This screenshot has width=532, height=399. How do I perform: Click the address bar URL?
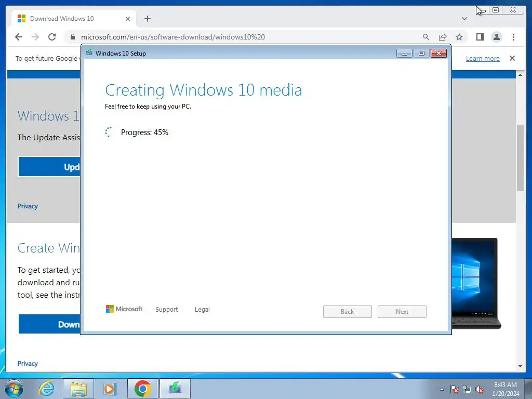click(172, 37)
